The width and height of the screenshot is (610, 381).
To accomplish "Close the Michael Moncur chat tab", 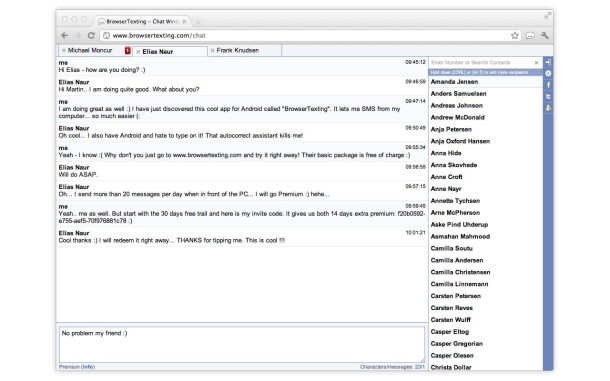I will coord(64,51).
